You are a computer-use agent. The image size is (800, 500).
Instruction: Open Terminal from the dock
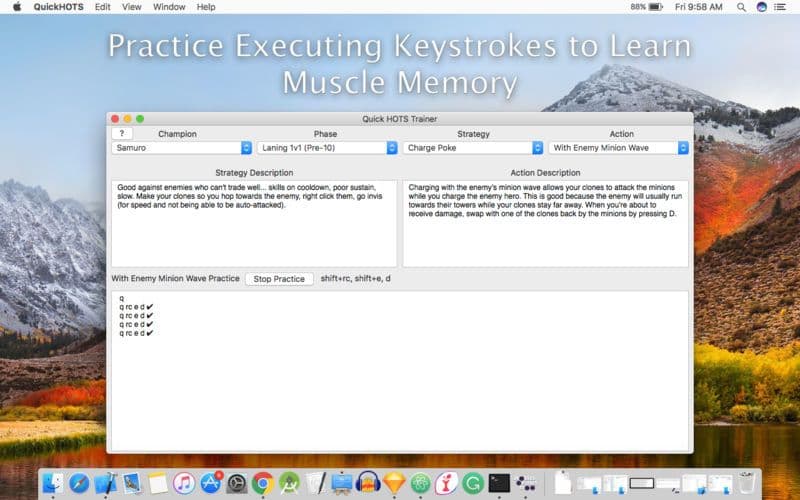pos(499,483)
